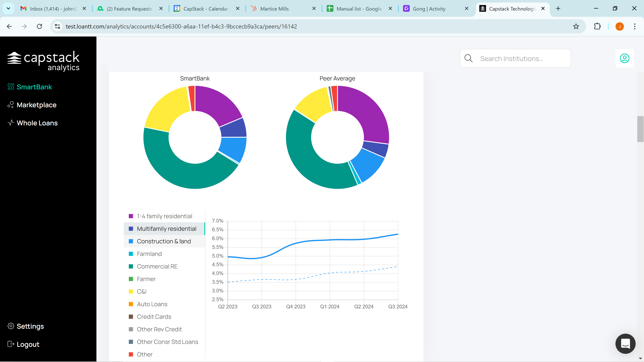Open site information control in address bar

pyautogui.click(x=58, y=26)
